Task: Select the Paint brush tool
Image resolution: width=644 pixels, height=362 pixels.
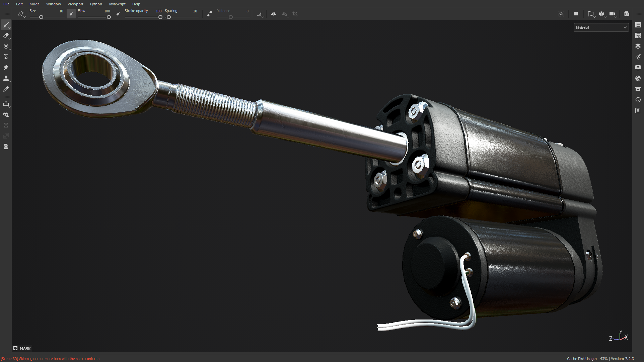Action: (x=6, y=25)
